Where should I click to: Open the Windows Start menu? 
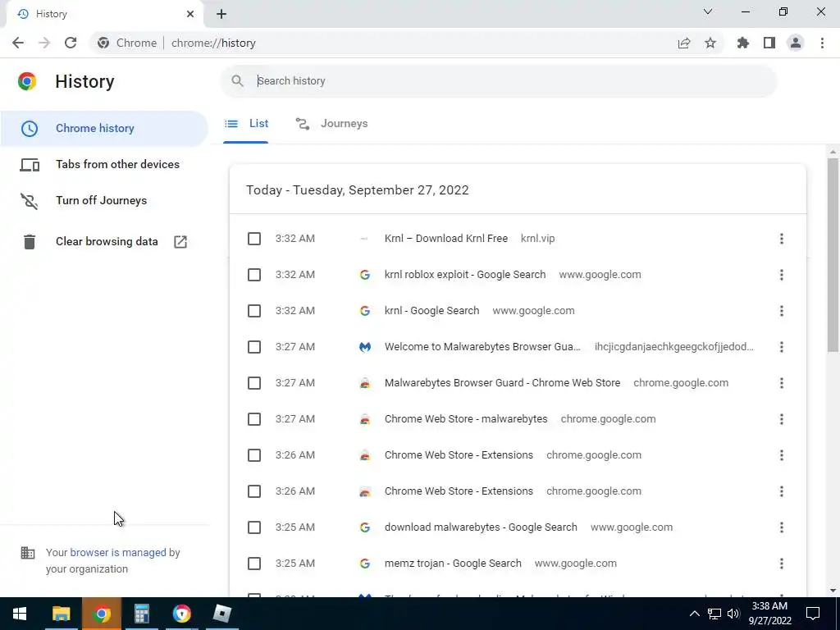[20, 614]
